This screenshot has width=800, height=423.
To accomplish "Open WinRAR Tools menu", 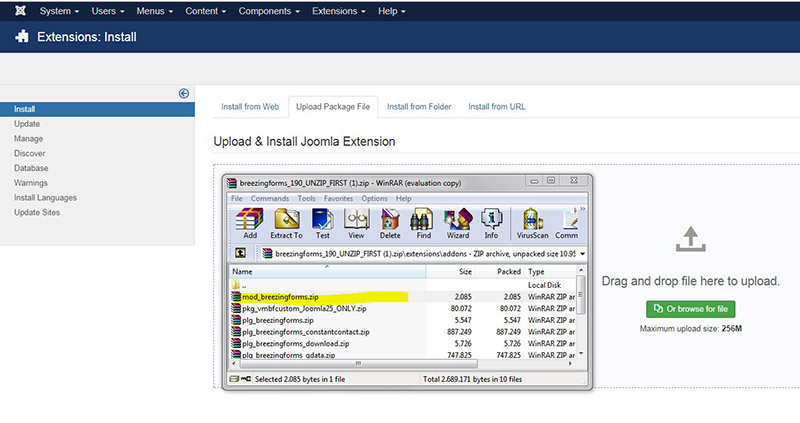I will (306, 198).
